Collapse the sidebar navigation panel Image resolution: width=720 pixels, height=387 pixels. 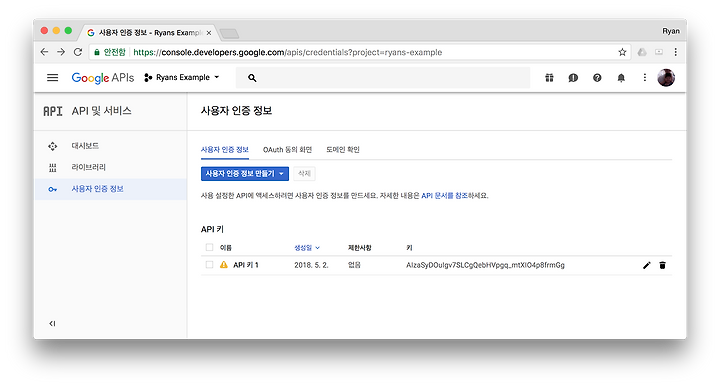pyautogui.click(x=52, y=324)
